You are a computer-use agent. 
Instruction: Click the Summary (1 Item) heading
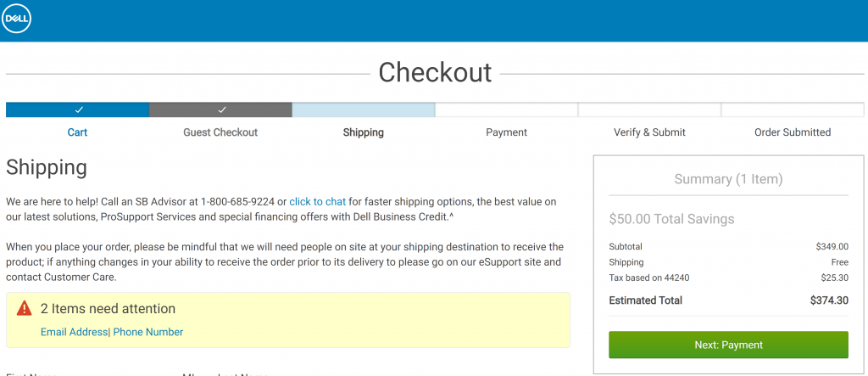click(x=728, y=179)
